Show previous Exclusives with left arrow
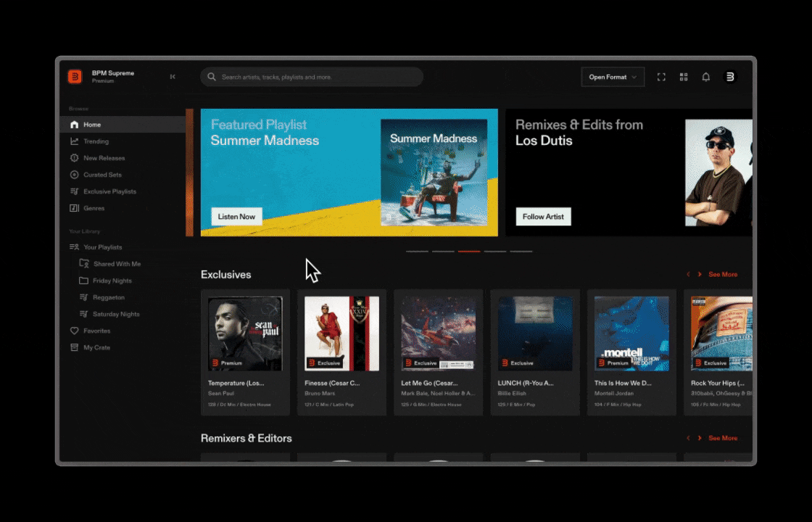Image resolution: width=812 pixels, height=522 pixels. pos(688,275)
